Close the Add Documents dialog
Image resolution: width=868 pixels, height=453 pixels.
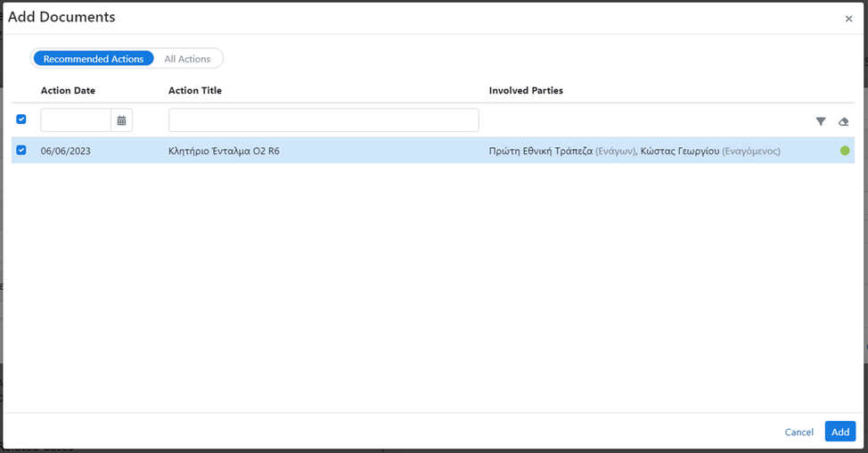tap(848, 19)
